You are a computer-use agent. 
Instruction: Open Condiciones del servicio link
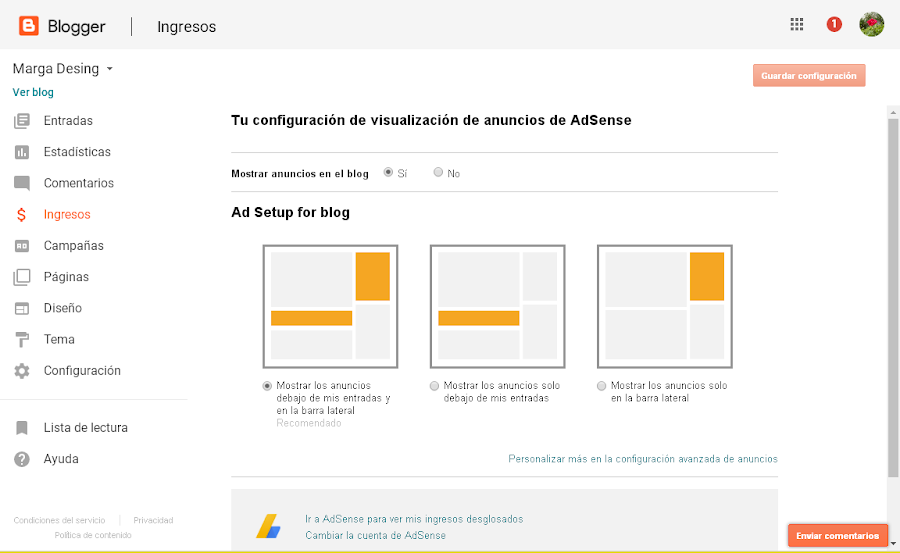point(60,520)
